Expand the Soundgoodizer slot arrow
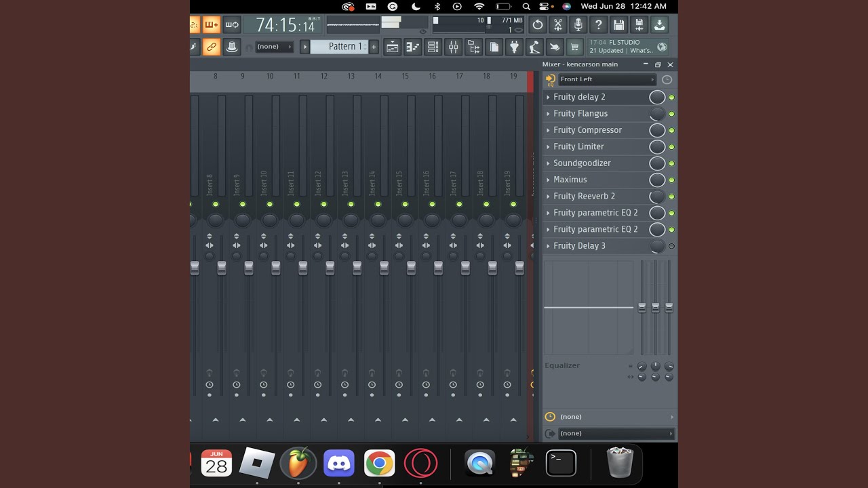 [x=549, y=163]
